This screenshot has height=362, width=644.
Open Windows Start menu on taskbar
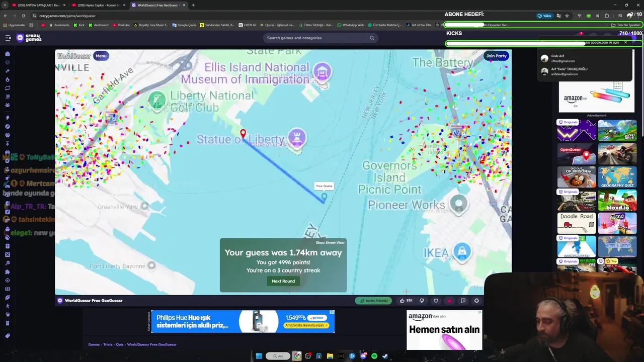(259, 356)
